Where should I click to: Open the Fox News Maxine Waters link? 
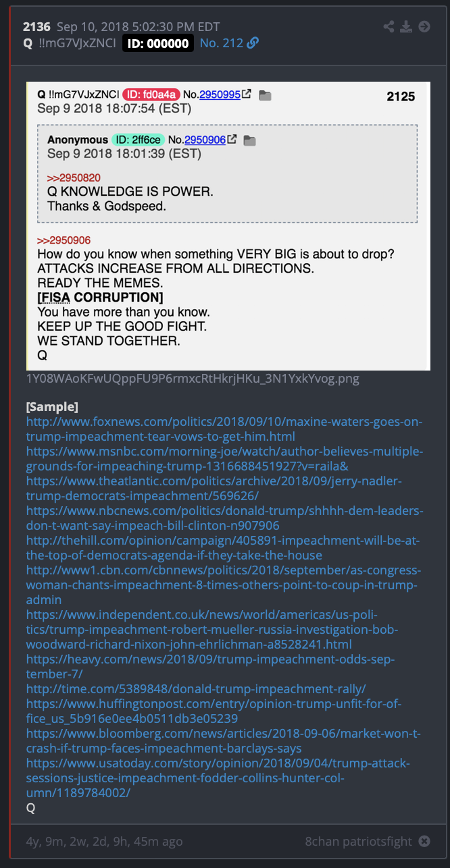[224, 429]
